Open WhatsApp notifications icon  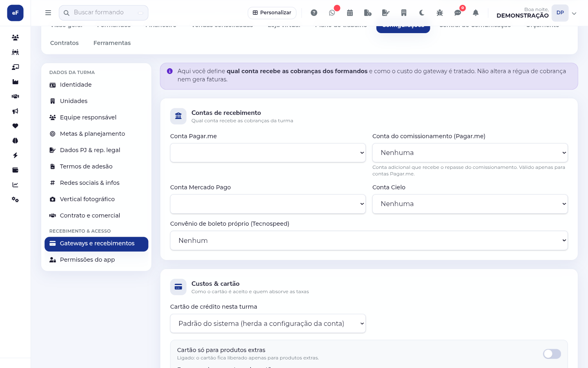pos(332,13)
